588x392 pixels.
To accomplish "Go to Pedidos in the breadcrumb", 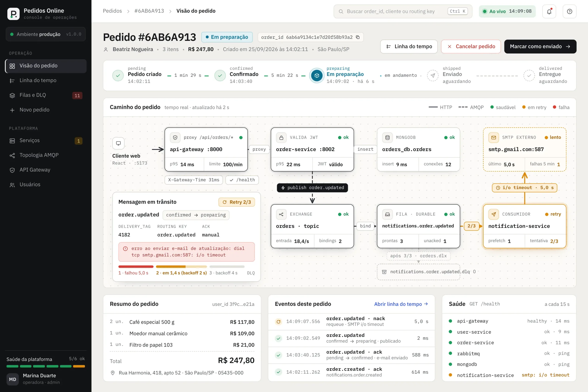I will pyautogui.click(x=112, y=11).
